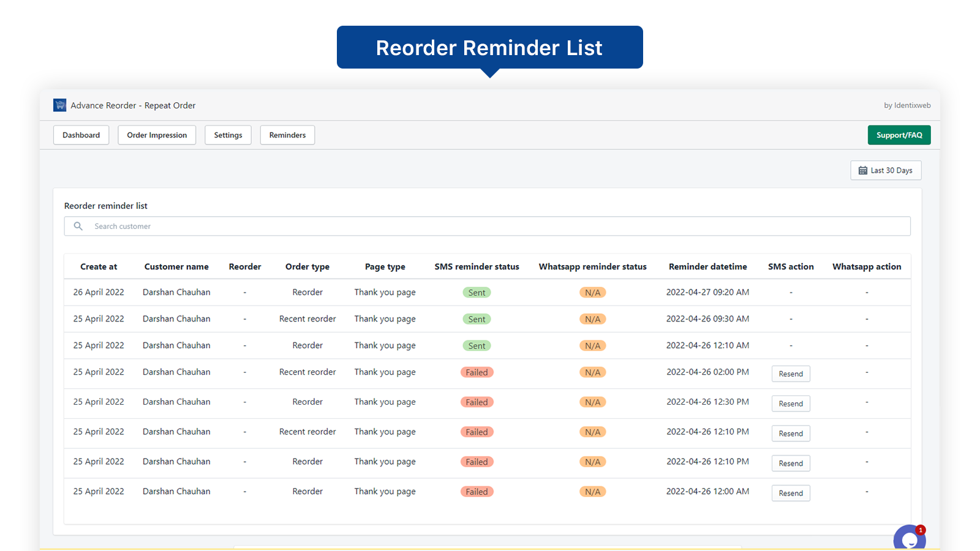Click Sent badge for 12:10 AM reminder

coord(477,346)
